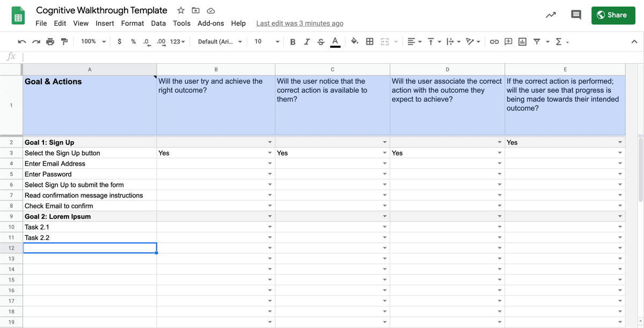Click the formula bar input field
The image size is (644, 328).
pyautogui.click(x=322, y=56)
